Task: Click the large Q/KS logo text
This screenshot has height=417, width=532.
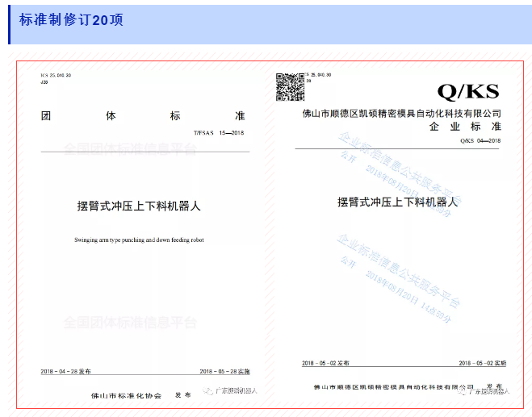Action: [x=468, y=91]
